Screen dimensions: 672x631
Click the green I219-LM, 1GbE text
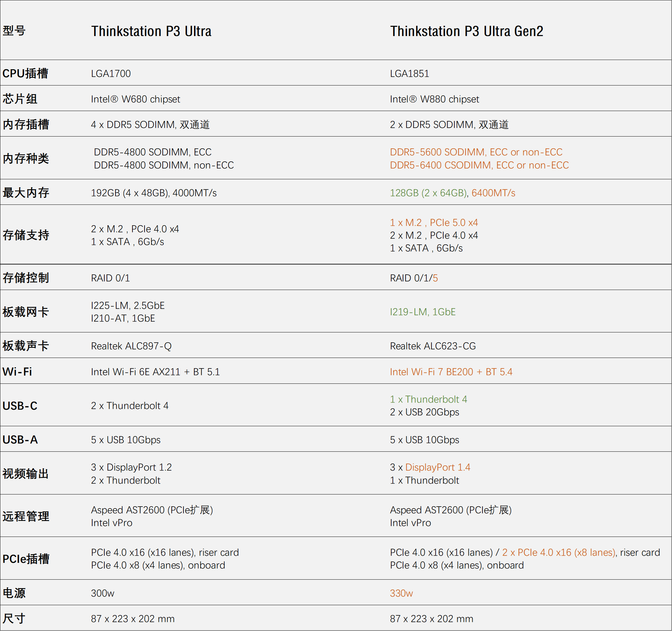[422, 312]
